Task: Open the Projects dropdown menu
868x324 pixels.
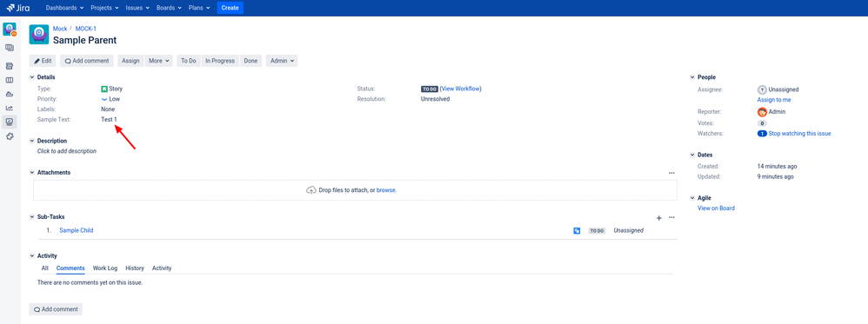Action: click(104, 8)
